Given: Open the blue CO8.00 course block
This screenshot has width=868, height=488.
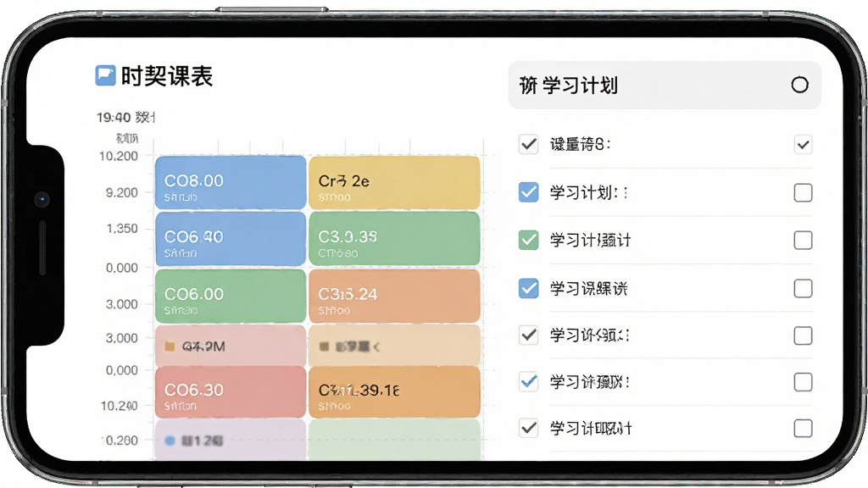Looking at the screenshot, I should [231, 183].
